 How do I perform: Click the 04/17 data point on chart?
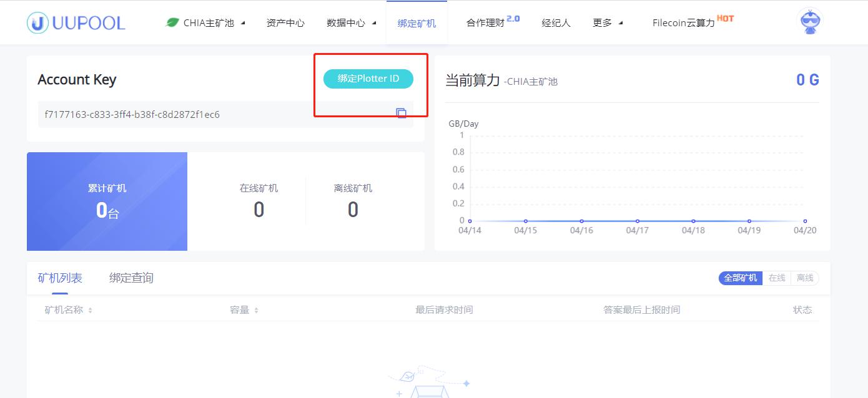point(637,221)
